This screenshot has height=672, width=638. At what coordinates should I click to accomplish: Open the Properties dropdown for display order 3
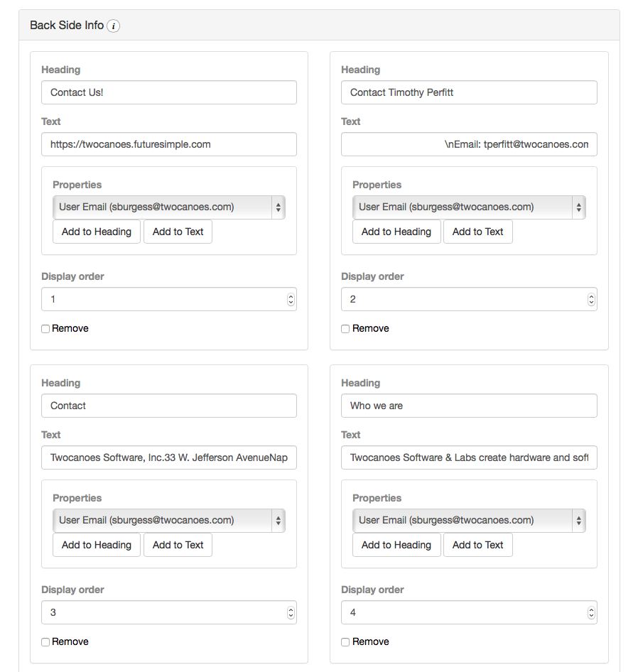point(169,521)
